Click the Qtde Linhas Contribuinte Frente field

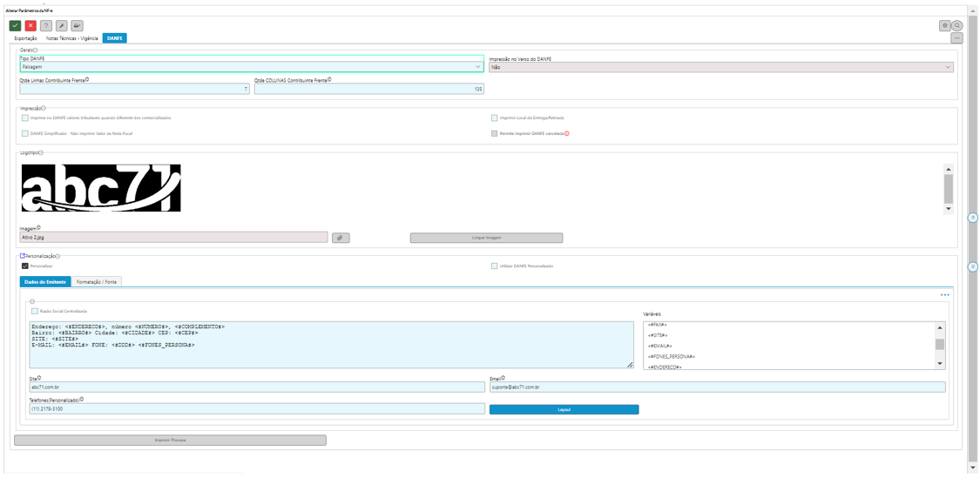(x=135, y=90)
